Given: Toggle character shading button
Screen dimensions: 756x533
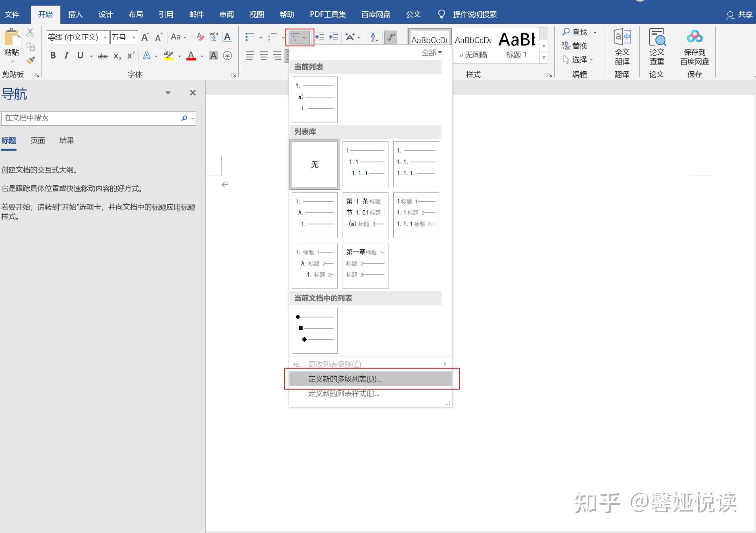Looking at the screenshot, I should tap(214, 56).
